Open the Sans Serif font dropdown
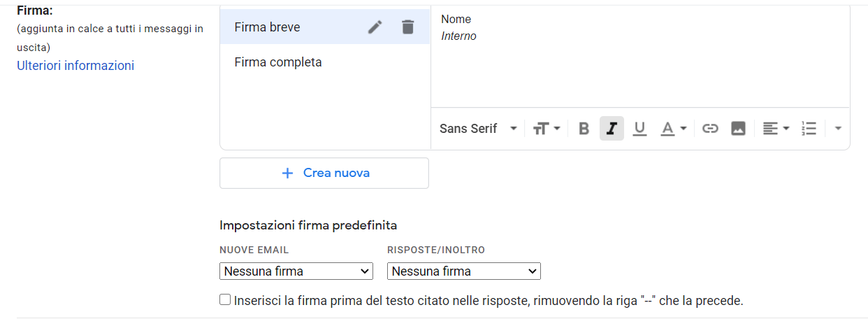The height and width of the screenshot is (319, 868). 478,129
